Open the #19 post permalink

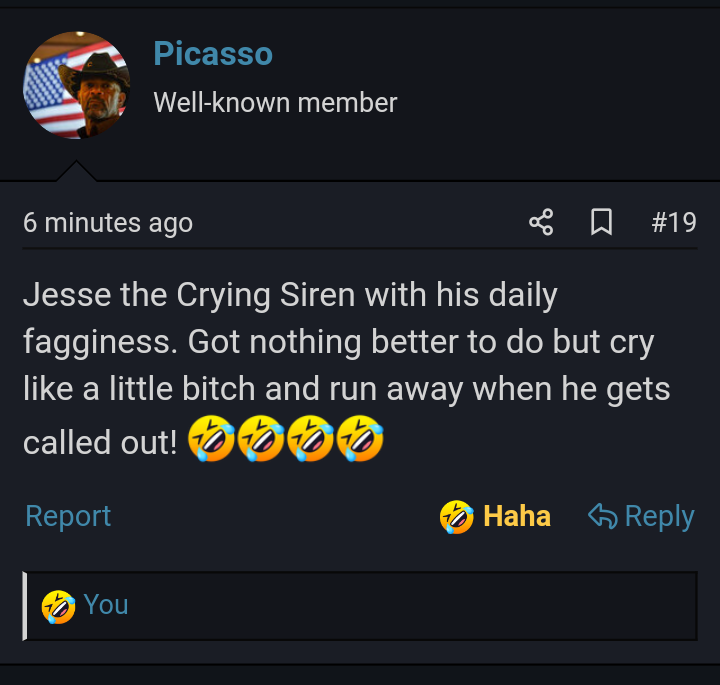click(x=673, y=222)
